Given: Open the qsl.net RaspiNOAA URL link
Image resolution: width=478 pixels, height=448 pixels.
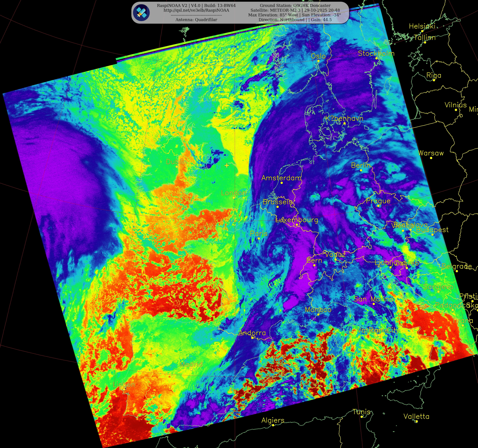Looking at the screenshot, I should [x=196, y=10].
